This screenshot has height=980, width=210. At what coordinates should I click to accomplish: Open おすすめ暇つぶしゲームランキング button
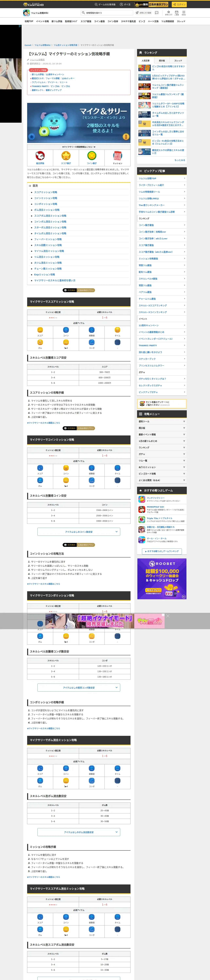coord(162,551)
